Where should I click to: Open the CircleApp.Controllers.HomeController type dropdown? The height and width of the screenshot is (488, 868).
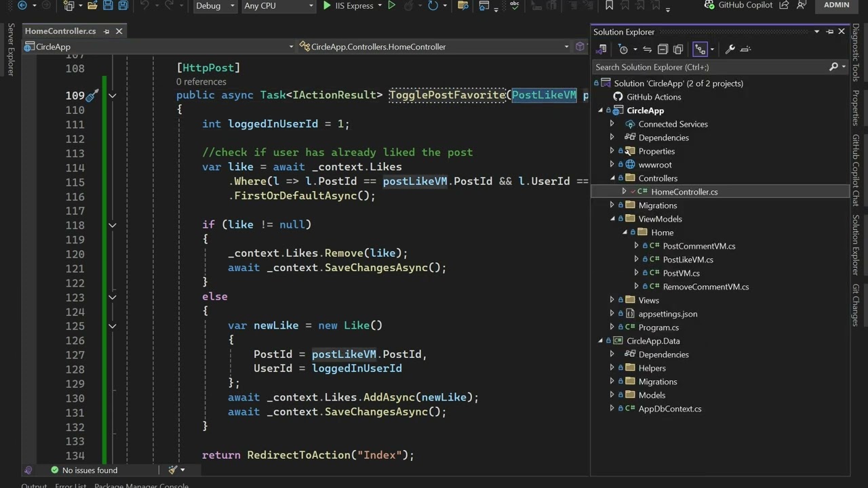click(435, 47)
